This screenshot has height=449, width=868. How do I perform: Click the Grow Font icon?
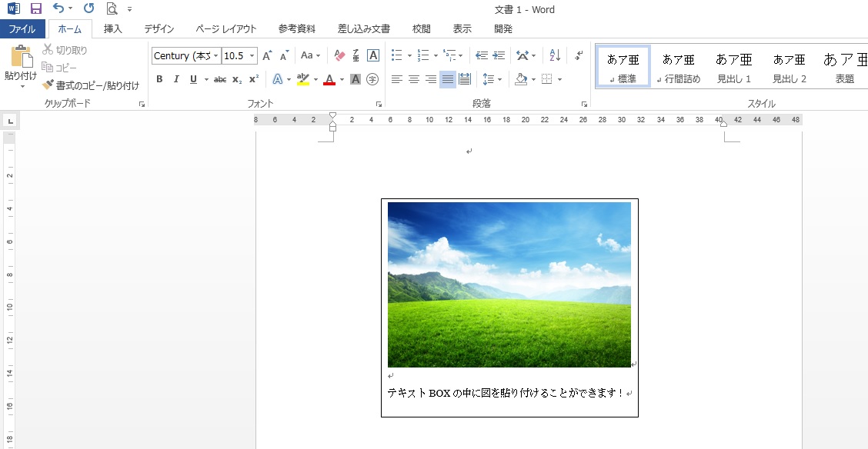[267, 55]
